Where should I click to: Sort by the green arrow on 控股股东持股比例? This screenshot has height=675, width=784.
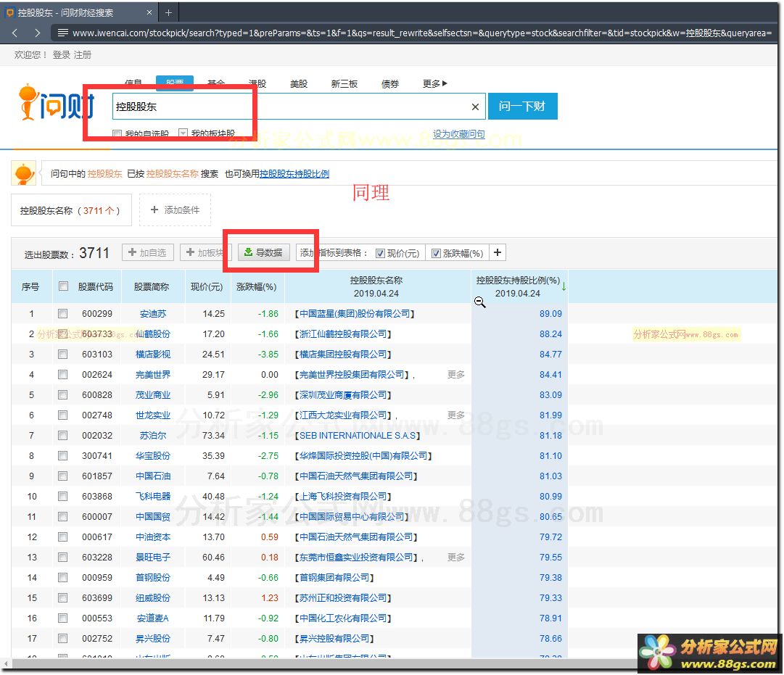(x=564, y=286)
